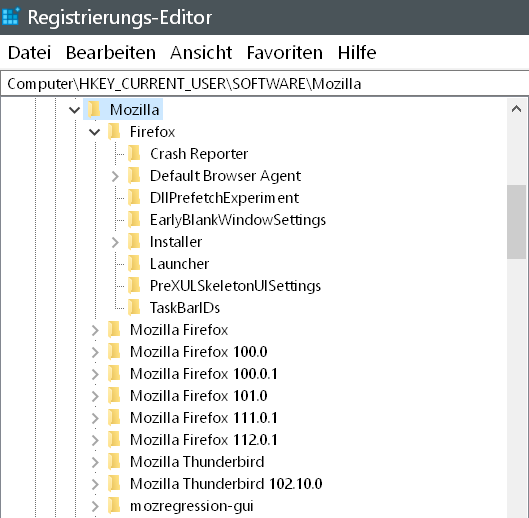Select the Mozilla Firefox 100.0 label
This screenshot has width=529, height=518.
199,352
